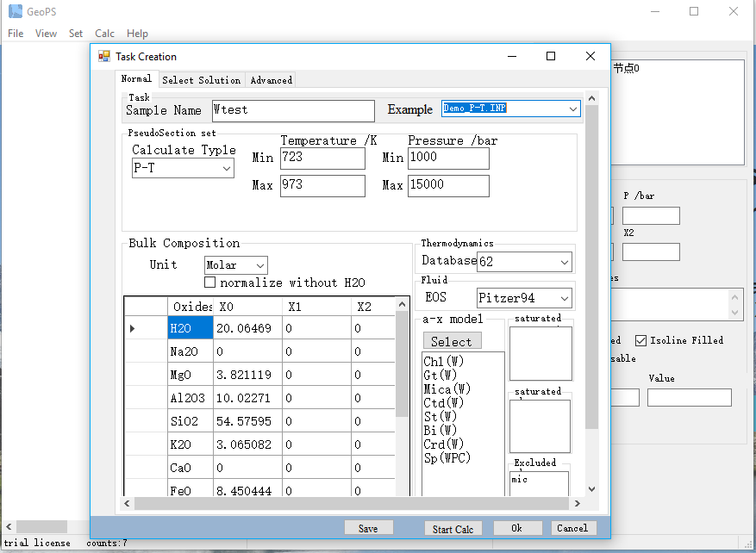The height and width of the screenshot is (553, 756).
Task: Open the Advanced tab
Action: coord(271,80)
